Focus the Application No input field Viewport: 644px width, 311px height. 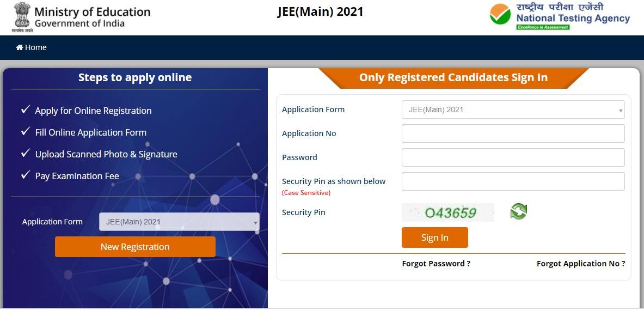pyautogui.click(x=513, y=133)
